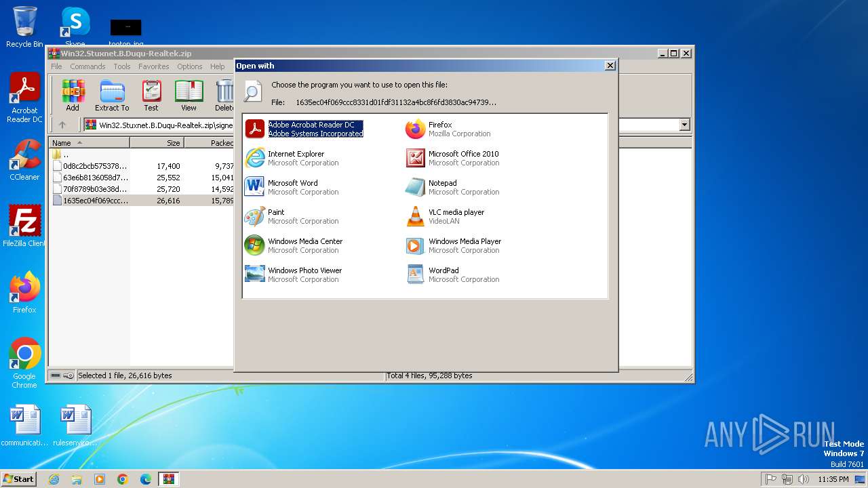Go up one folder level in WinRAR
This screenshot has width=868, height=488.
[62, 125]
